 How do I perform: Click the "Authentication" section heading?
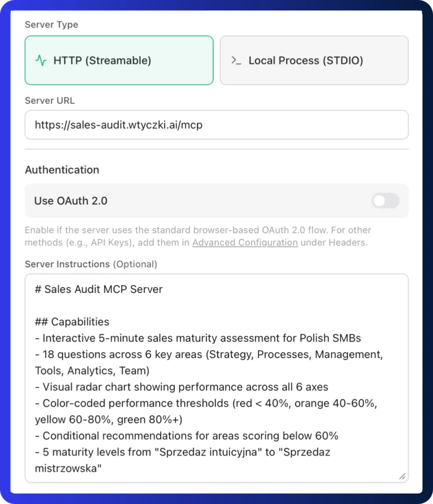pyautogui.click(x=62, y=170)
